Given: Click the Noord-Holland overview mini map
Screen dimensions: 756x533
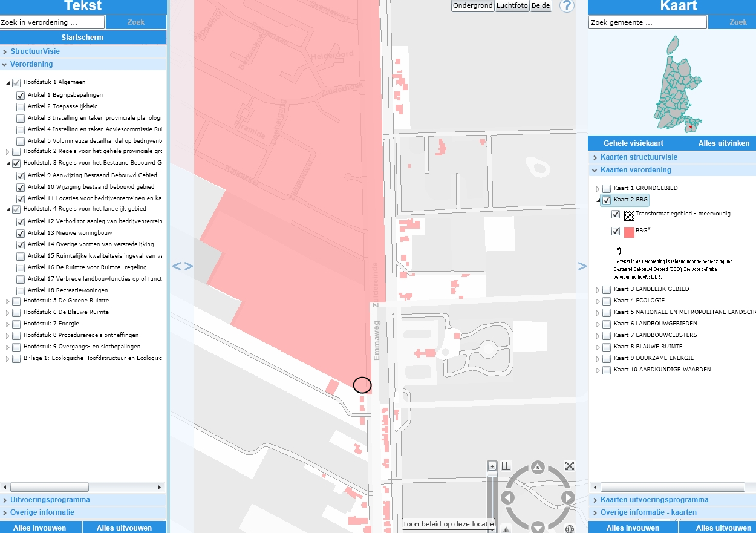Looking at the screenshot, I should [677, 85].
